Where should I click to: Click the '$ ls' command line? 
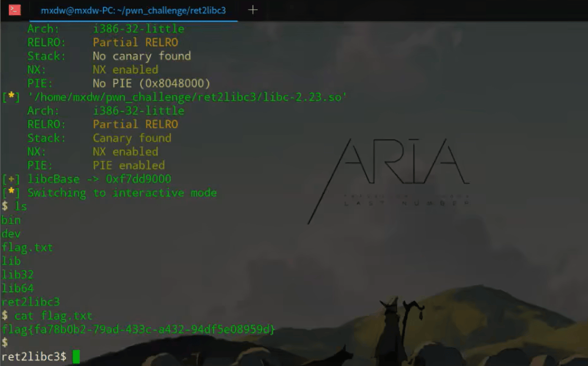point(14,206)
